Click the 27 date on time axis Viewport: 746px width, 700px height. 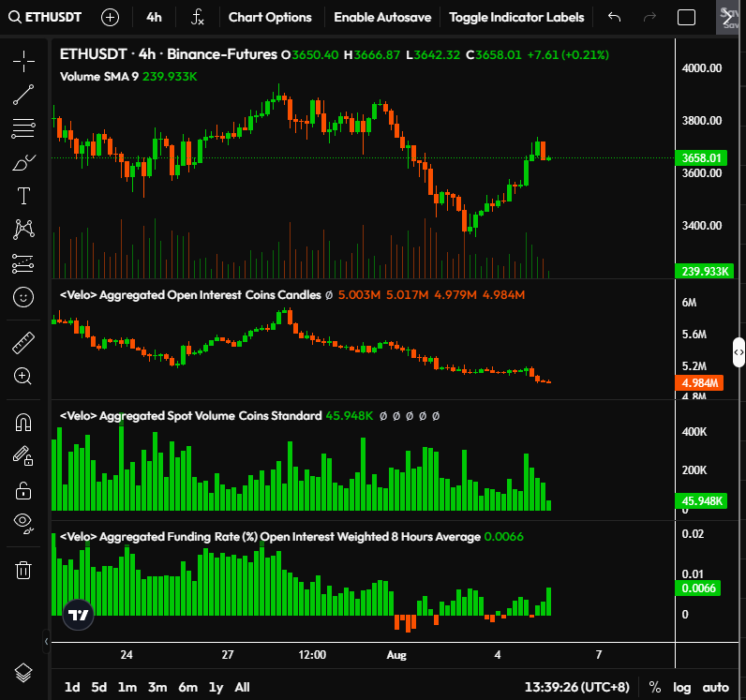pos(228,655)
